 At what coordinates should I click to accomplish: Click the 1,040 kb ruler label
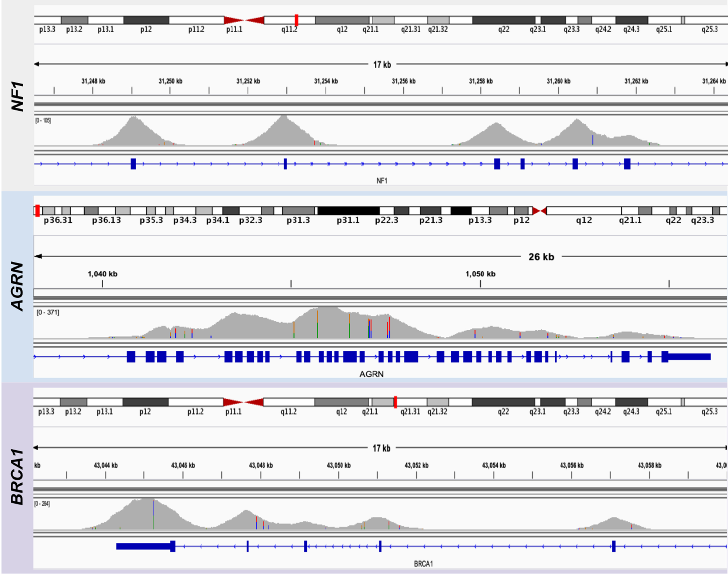click(x=103, y=274)
